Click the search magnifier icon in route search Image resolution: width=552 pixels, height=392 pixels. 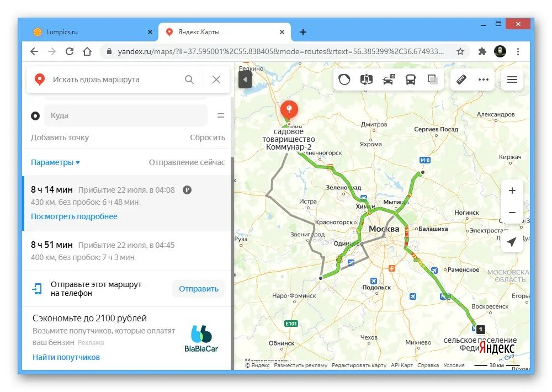coord(189,80)
